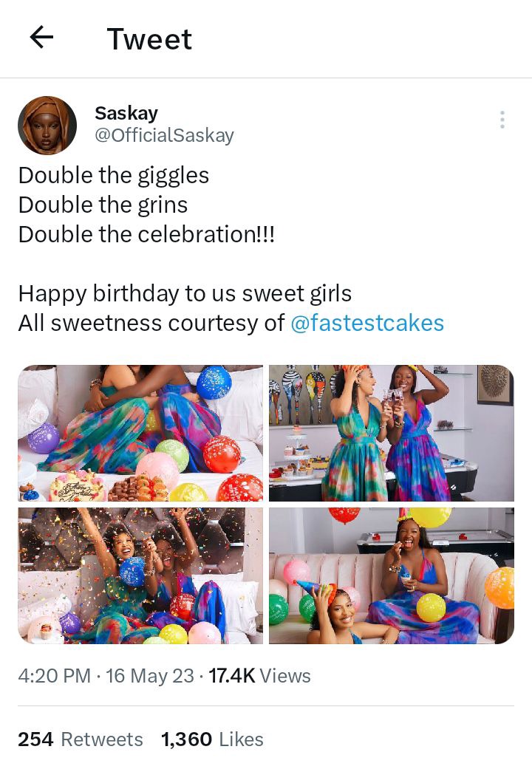Image resolution: width=532 pixels, height=769 pixels.
Task: Visit the @OfficialSaskay handle
Action: coord(164,135)
